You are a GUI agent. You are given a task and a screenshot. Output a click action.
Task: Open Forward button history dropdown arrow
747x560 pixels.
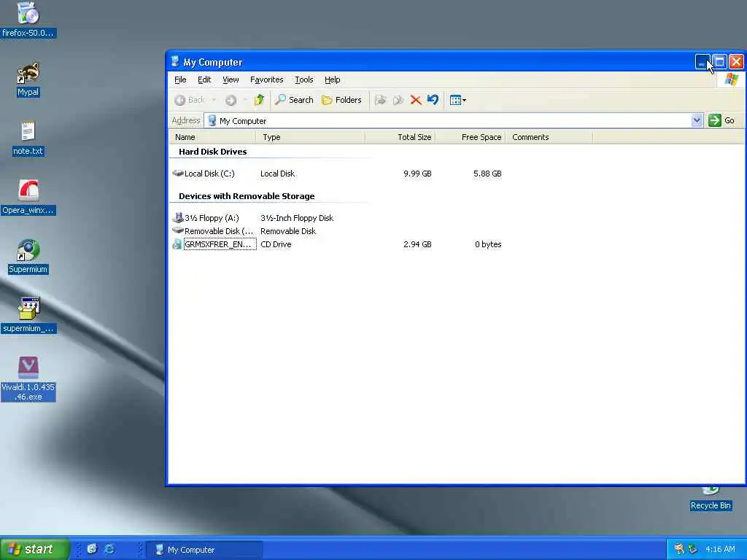pyautogui.click(x=245, y=100)
